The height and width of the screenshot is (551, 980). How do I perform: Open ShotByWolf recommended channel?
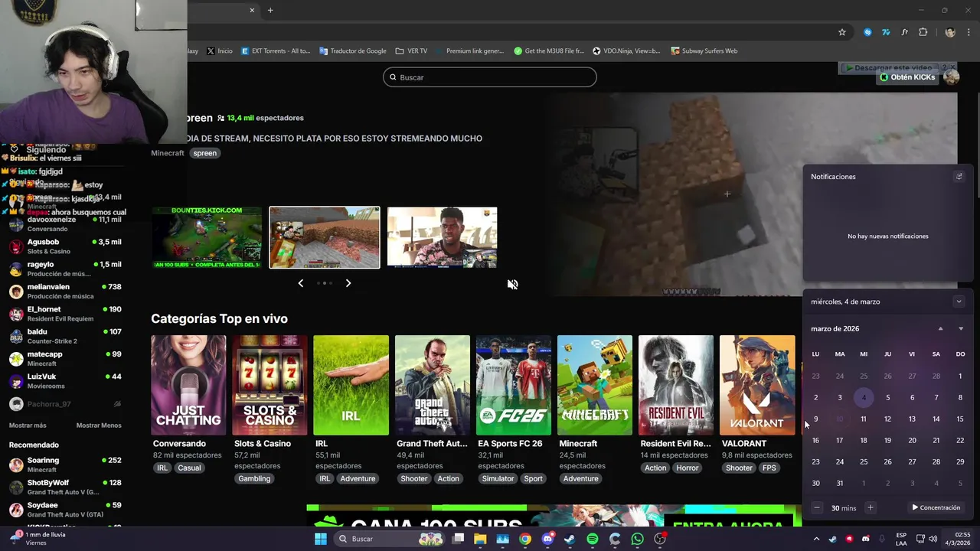(x=65, y=487)
